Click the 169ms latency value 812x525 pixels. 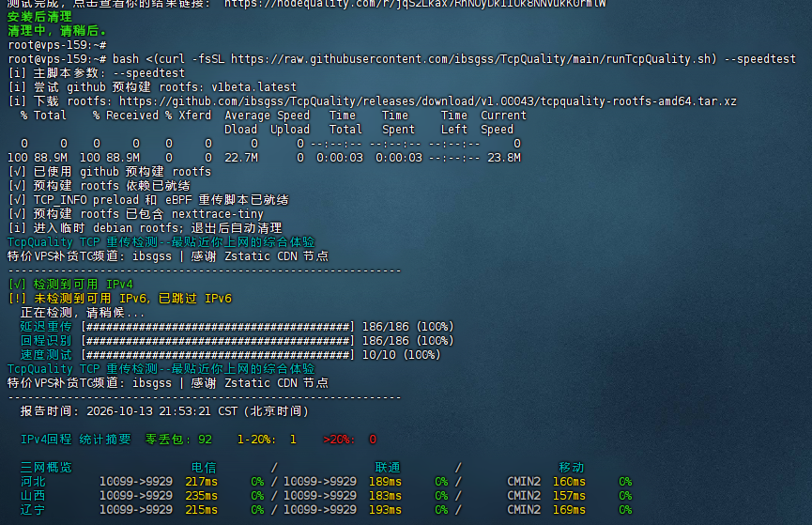(x=569, y=509)
